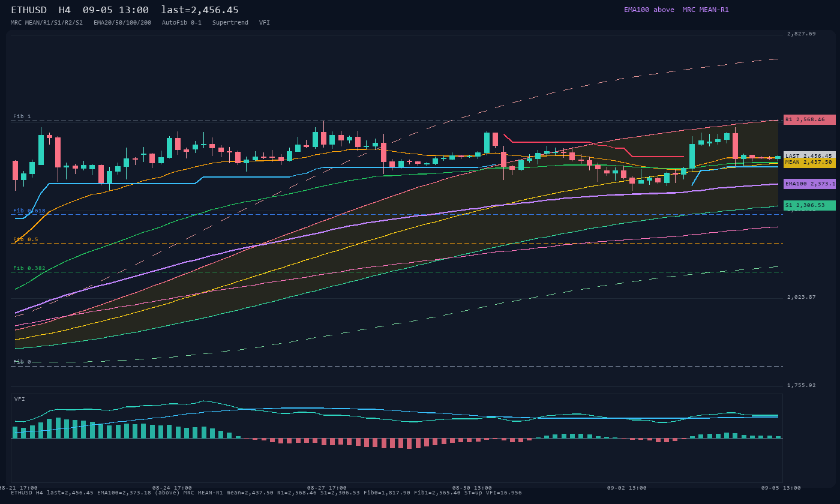Click the H4 timeframe label

[x=65, y=10]
